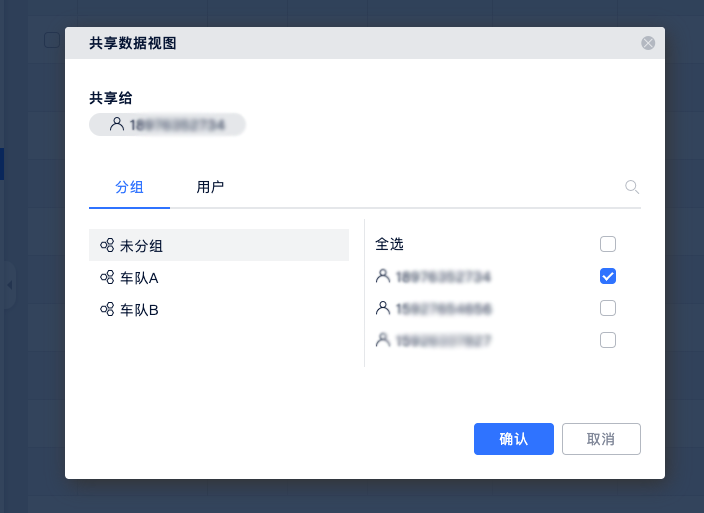Click the group icon beside 车队A
The width and height of the screenshot is (704, 513).
point(107,277)
